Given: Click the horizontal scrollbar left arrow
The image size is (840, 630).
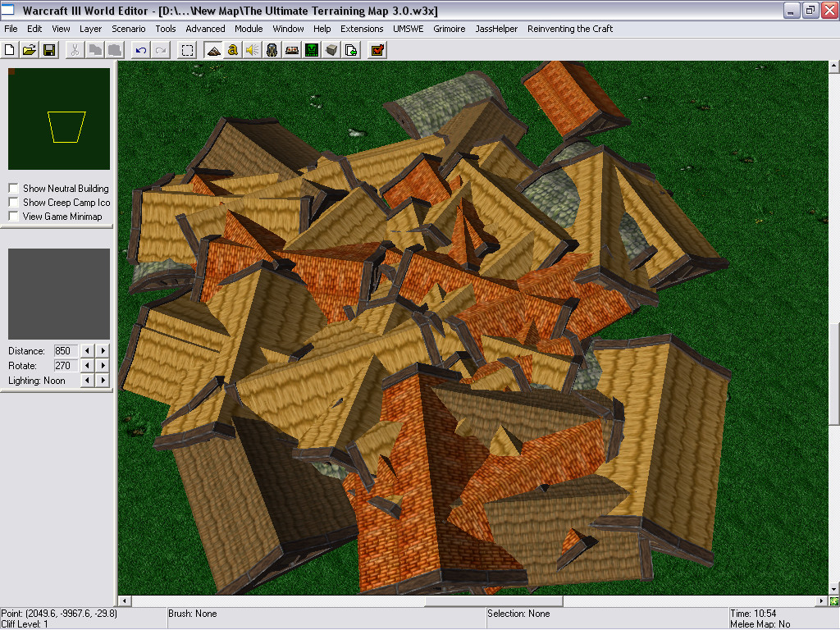Looking at the screenshot, I should (125, 601).
